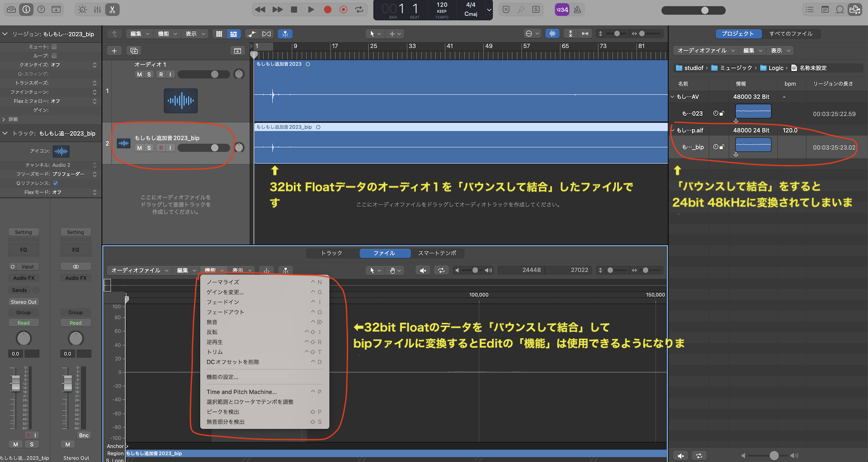Enable the ループ checkbox for region
The width and height of the screenshot is (868, 462).
click(54, 56)
